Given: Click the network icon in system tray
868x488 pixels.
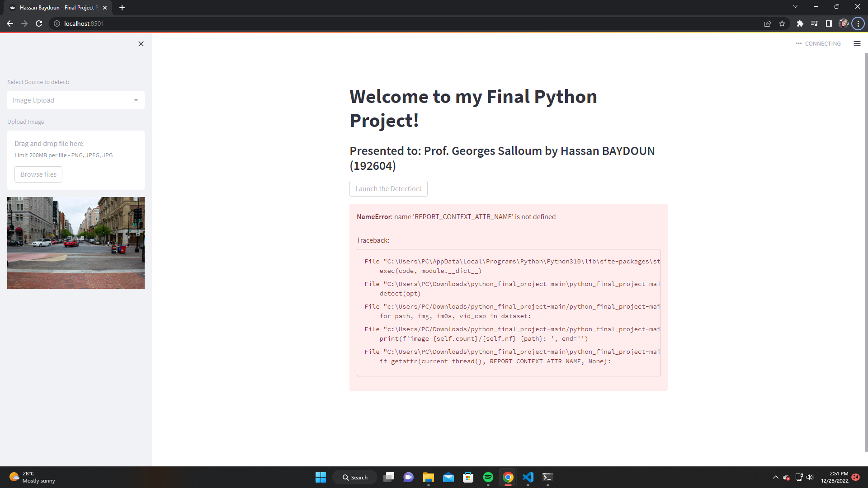Looking at the screenshot, I should click(x=799, y=477).
